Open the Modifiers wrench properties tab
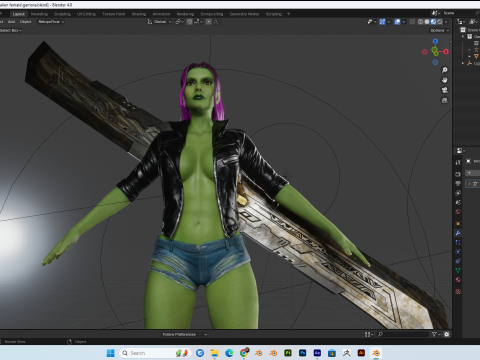Screen dimensions: 480x360 pos(458,233)
